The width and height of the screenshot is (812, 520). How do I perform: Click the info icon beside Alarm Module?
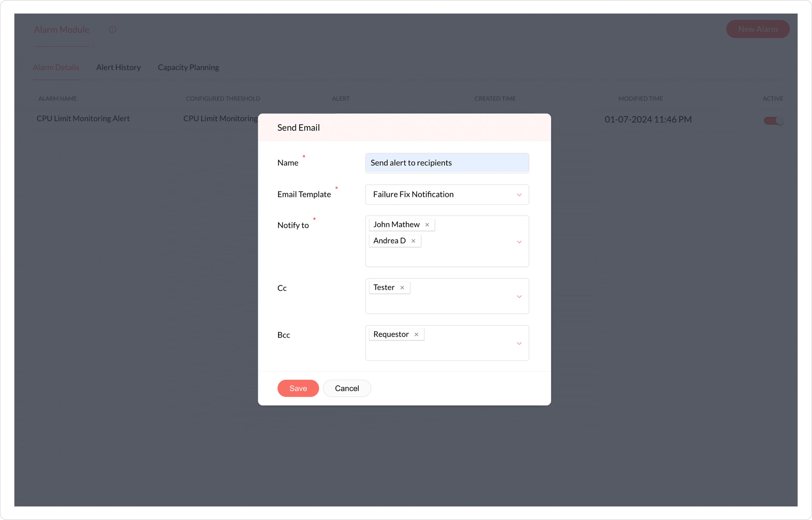tap(112, 30)
